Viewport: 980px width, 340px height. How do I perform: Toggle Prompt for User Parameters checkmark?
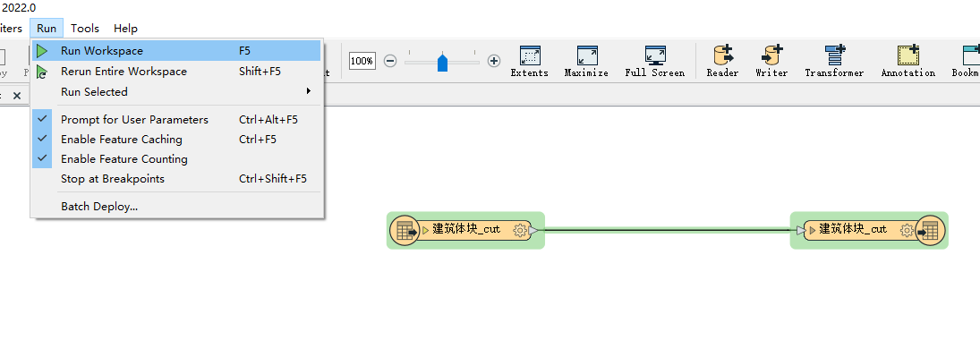(42, 119)
